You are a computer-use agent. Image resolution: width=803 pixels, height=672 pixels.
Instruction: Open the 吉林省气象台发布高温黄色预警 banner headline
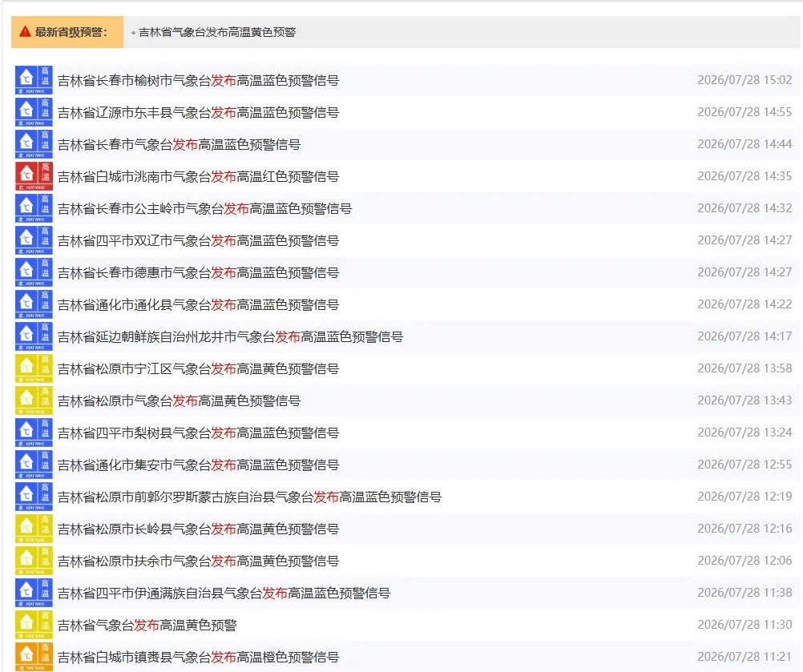217,32
